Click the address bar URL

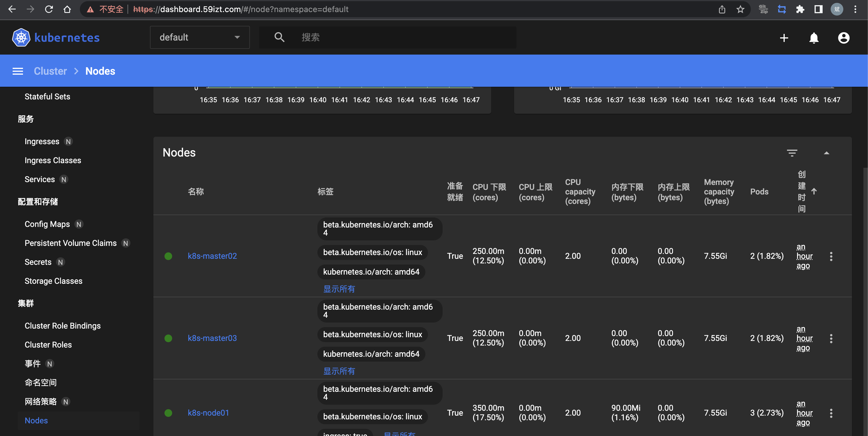tap(241, 9)
